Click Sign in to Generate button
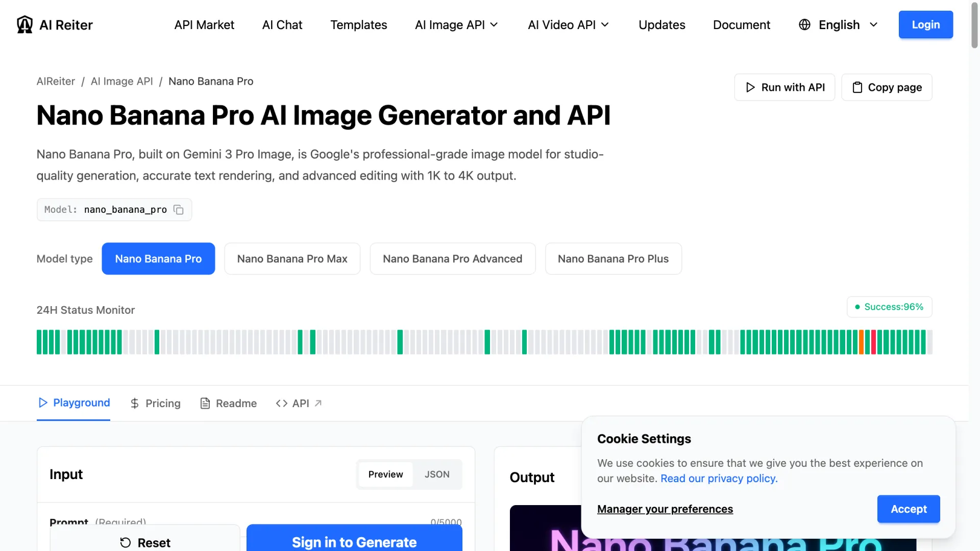Image resolution: width=980 pixels, height=551 pixels. 354,539
